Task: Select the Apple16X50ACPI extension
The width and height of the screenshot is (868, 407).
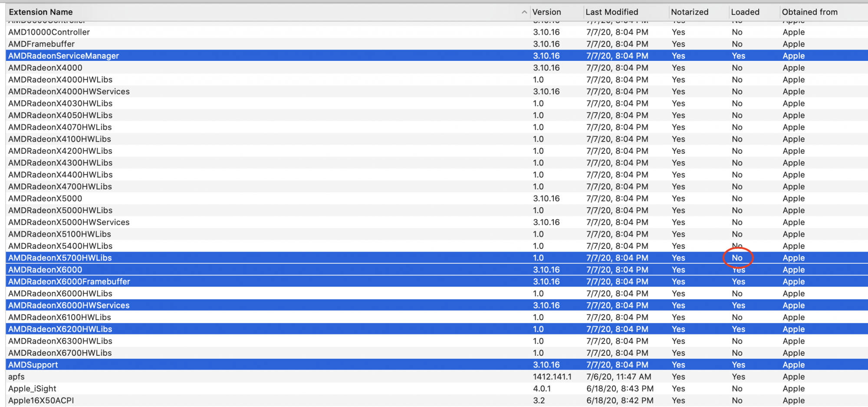Action: click(x=437, y=400)
